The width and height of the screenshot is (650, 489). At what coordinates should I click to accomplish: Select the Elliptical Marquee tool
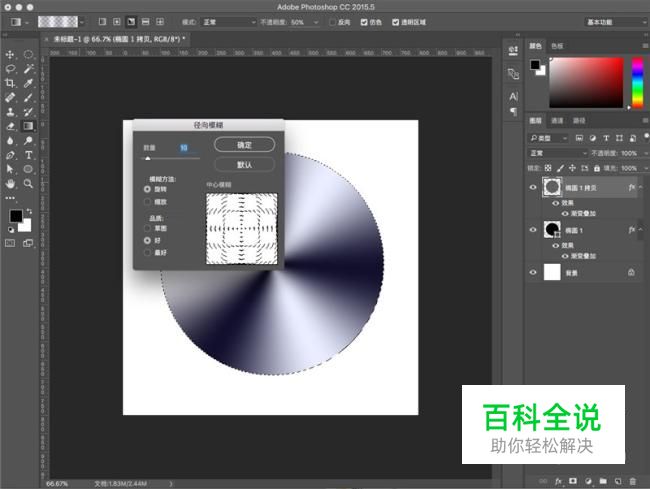(x=28, y=54)
